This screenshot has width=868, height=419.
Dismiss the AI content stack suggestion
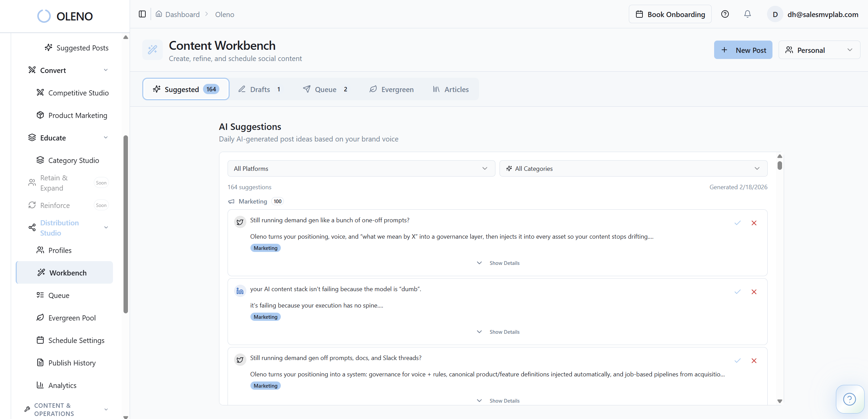pyautogui.click(x=754, y=292)
